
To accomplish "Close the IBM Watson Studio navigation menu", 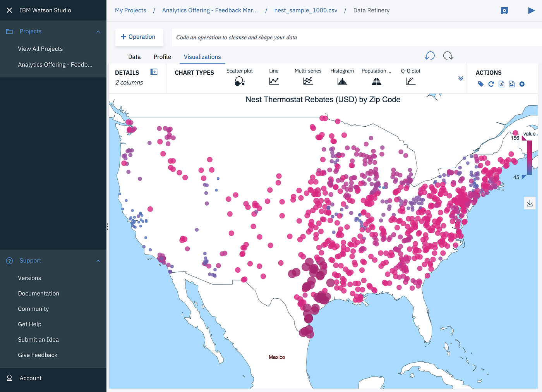I will click(9, 10).
